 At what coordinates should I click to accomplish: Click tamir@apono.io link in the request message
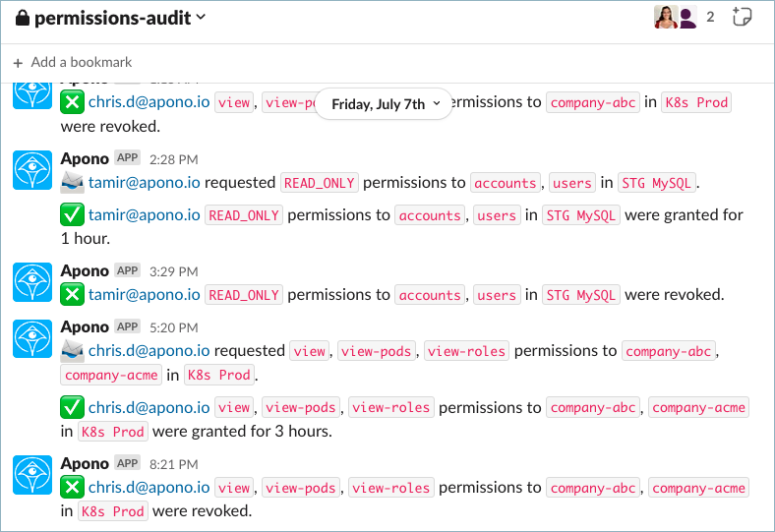[145, 182]
